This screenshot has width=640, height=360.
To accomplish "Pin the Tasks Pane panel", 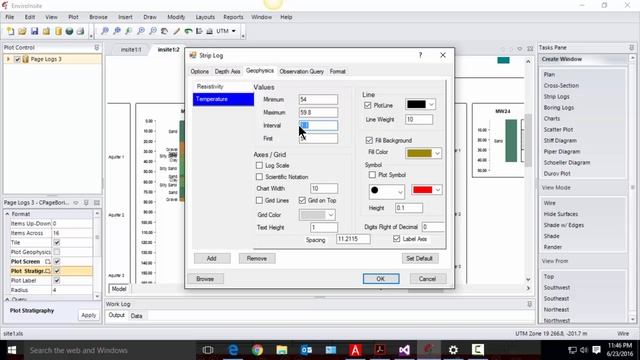I will 631,48.
